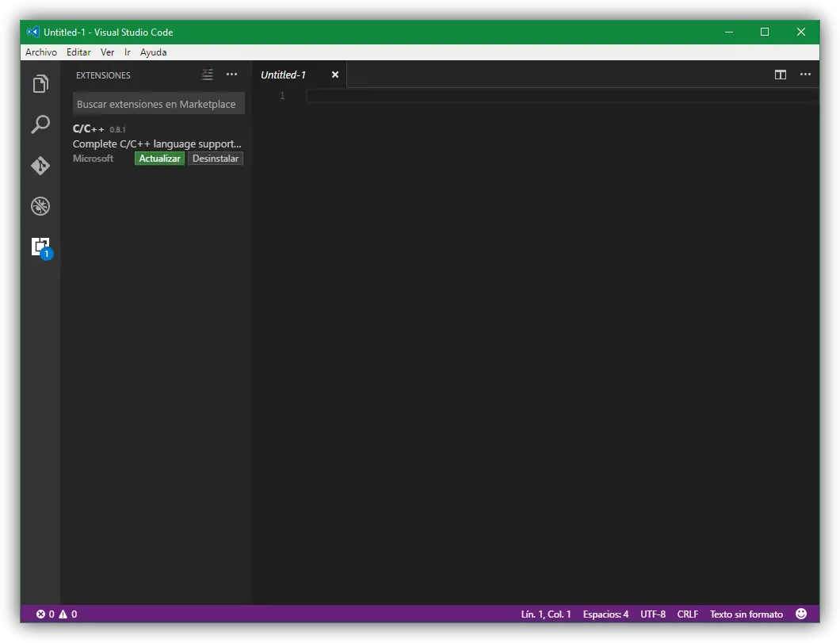
Task: Open the Debug view icon
Action: click(40, 206)
